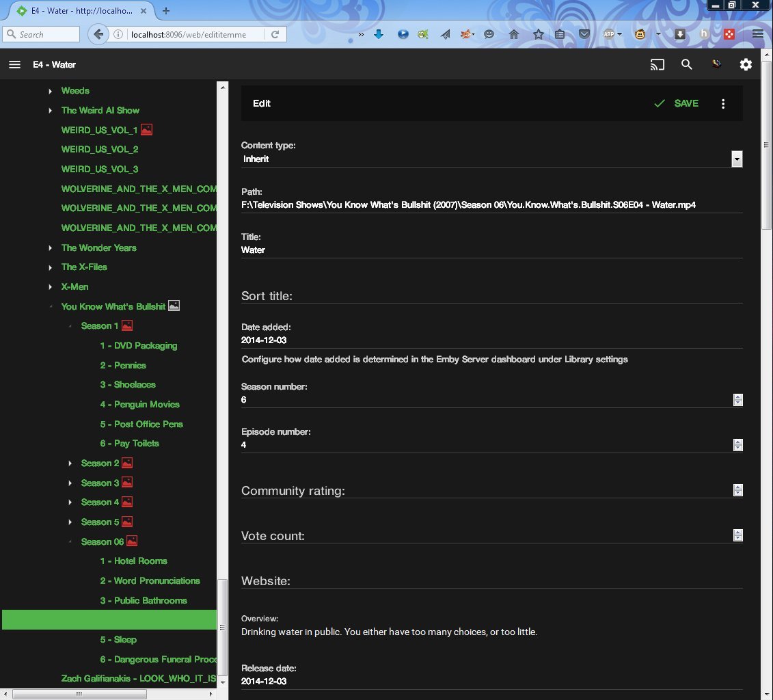Open a new browser tab
The image size is (773, 700).
click(x=166, y=10)
